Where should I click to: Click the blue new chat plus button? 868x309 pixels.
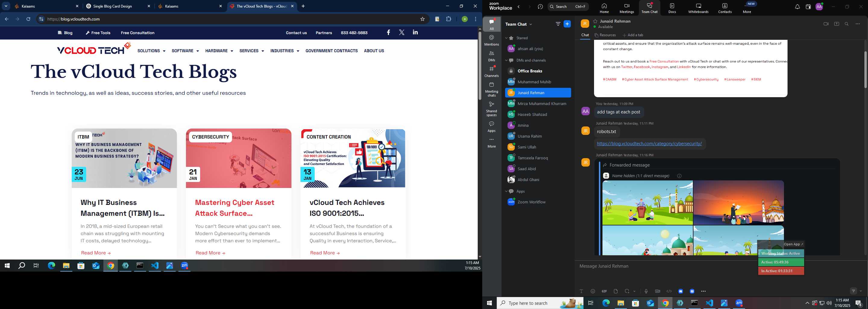(x=567, y=24)
